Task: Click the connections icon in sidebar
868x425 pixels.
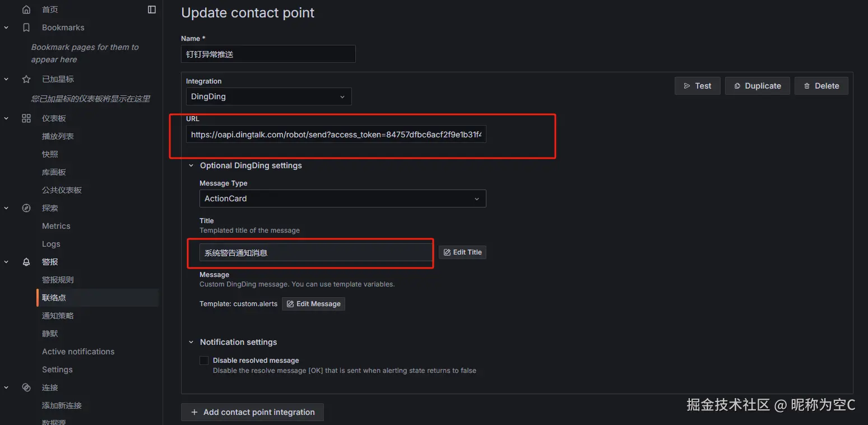Action: tap(26, 387)
